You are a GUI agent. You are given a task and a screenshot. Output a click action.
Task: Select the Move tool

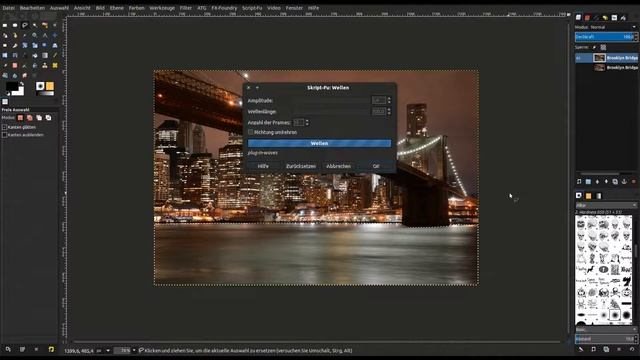click(55, 35)
